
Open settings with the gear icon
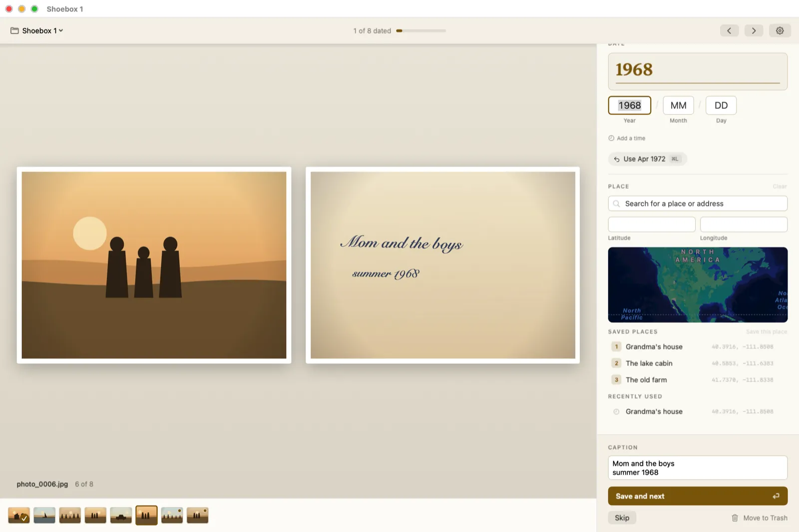pyautogui.click(x=780, y=30)
